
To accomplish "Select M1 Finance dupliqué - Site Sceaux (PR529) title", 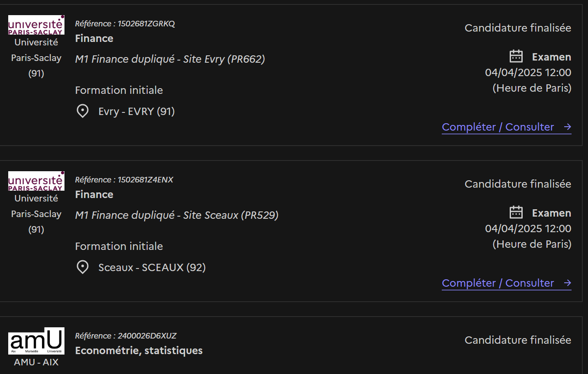I will (x=177, y=215).
